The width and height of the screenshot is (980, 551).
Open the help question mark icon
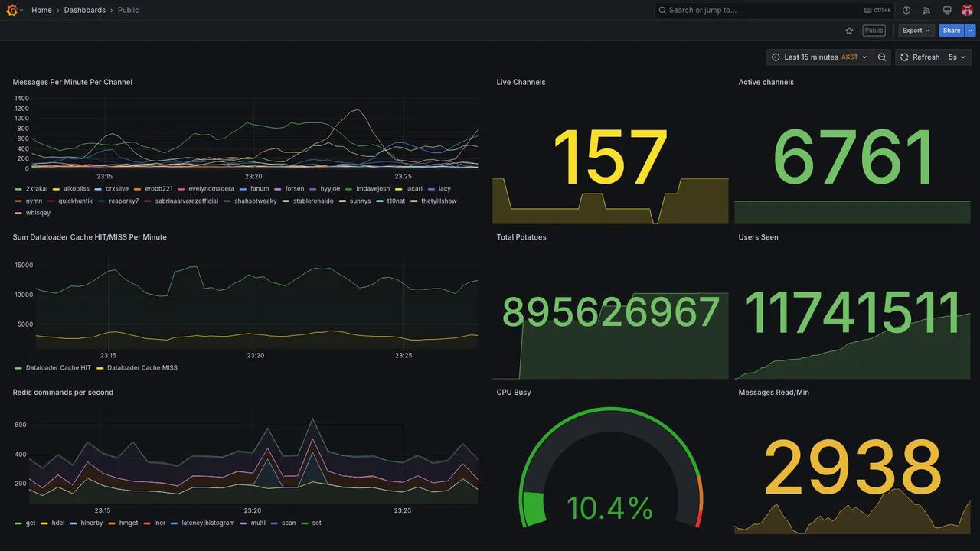pyautogui.click(x=906, y=10)
